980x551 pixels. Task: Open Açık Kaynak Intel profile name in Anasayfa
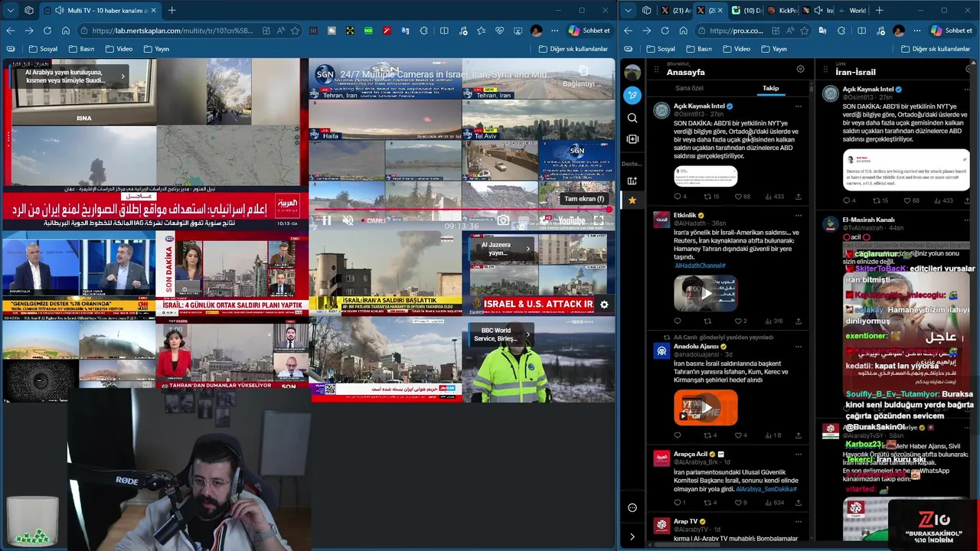[698, 106]
